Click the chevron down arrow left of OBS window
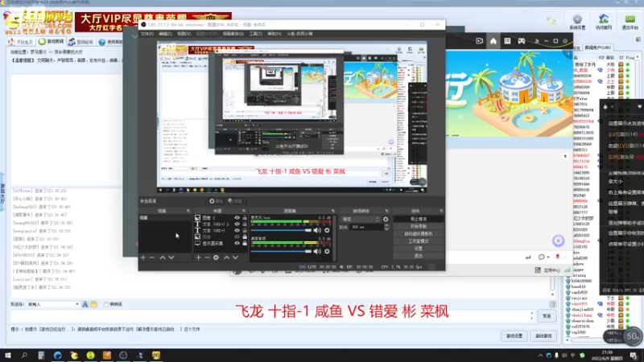644x362 pixels. point(134,36)
